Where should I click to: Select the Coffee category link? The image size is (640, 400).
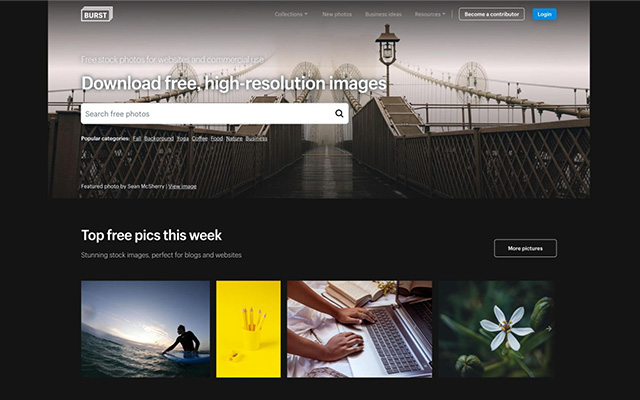coord(200,139)
